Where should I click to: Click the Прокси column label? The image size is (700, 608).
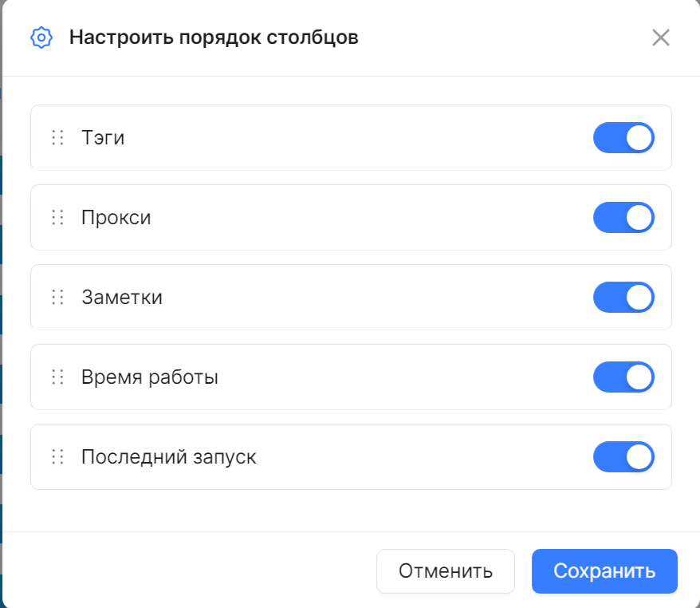pyautogui.click(x=116, y=218)
